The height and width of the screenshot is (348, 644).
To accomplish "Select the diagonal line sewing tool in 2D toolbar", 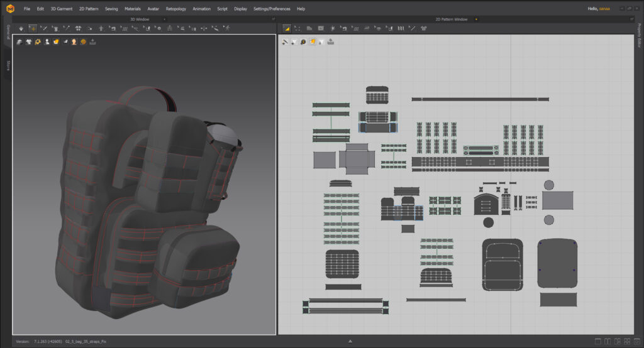I will pos(412,28).
